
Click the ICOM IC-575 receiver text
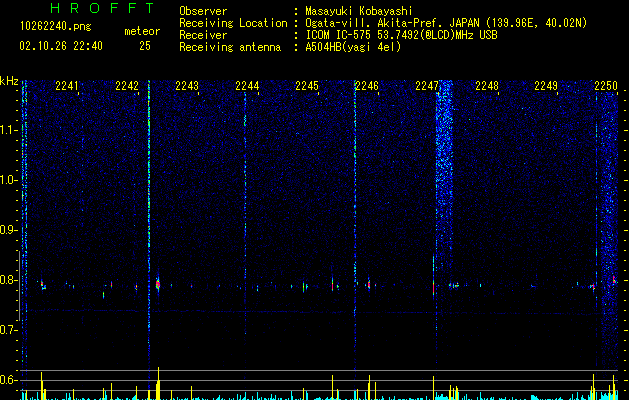coord(401,35)
